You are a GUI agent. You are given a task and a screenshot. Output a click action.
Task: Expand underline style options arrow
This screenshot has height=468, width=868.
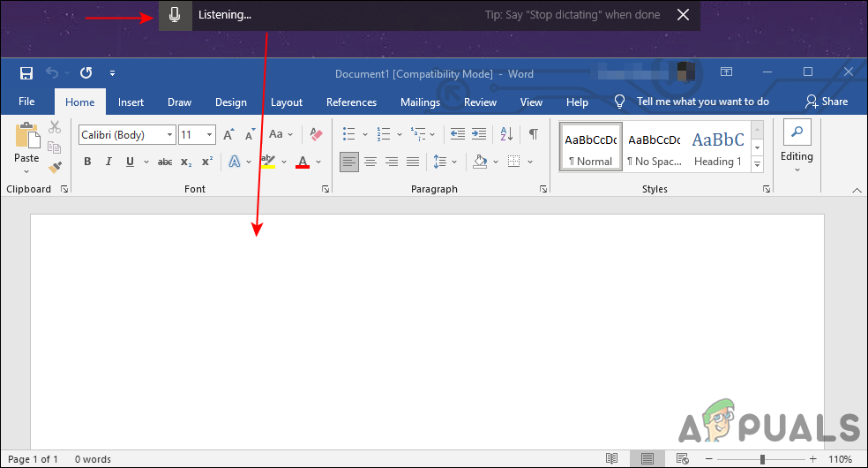(146, 162)
